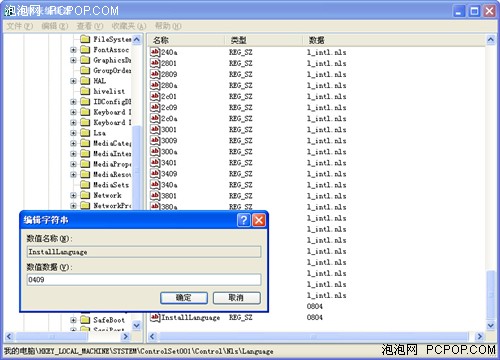This screenshot has width=500, height=360.
Task: Sort by the 名称 column header
Action: click(186, 40)
